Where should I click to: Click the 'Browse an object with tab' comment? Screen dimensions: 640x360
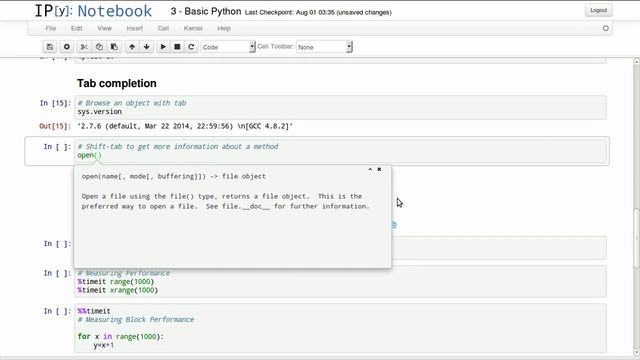coord(132,103)
